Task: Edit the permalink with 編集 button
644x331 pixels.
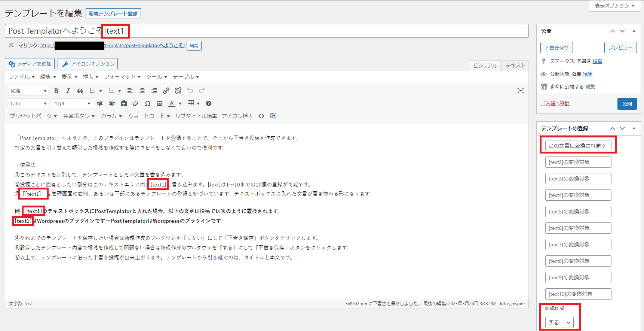Action: pos(194,46)
